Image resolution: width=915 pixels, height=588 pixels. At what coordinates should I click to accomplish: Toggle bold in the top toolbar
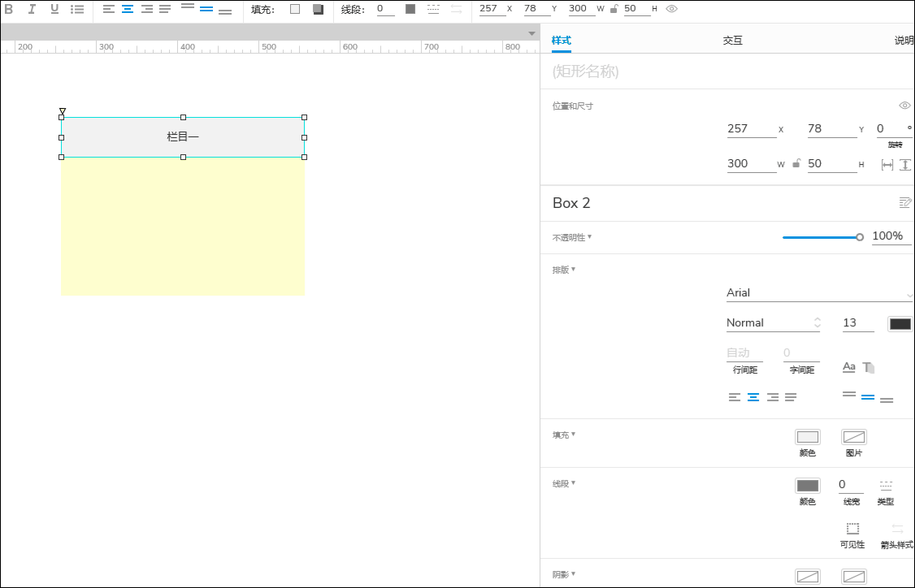9,9
